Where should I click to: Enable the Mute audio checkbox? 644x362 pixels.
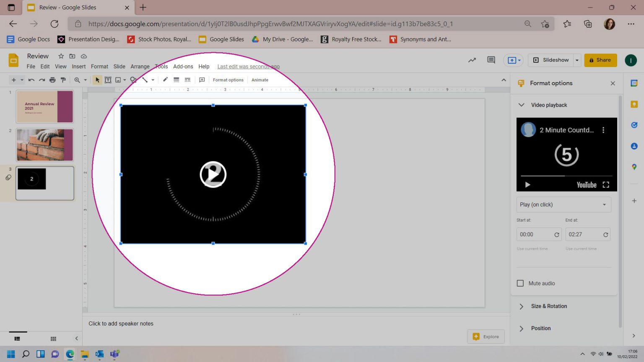pos(520,283)
